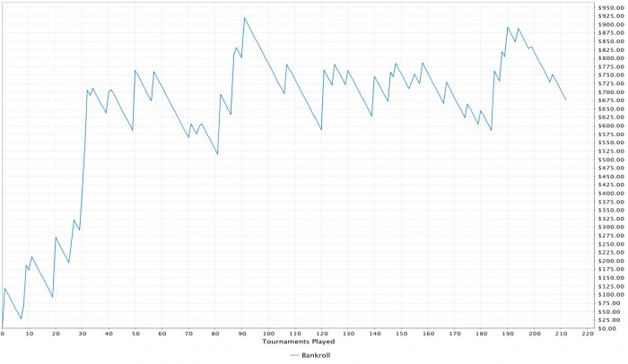Click the x-axis tick label 200
The height and width of the screenshot is (364, 628).
tap(535, 334)
